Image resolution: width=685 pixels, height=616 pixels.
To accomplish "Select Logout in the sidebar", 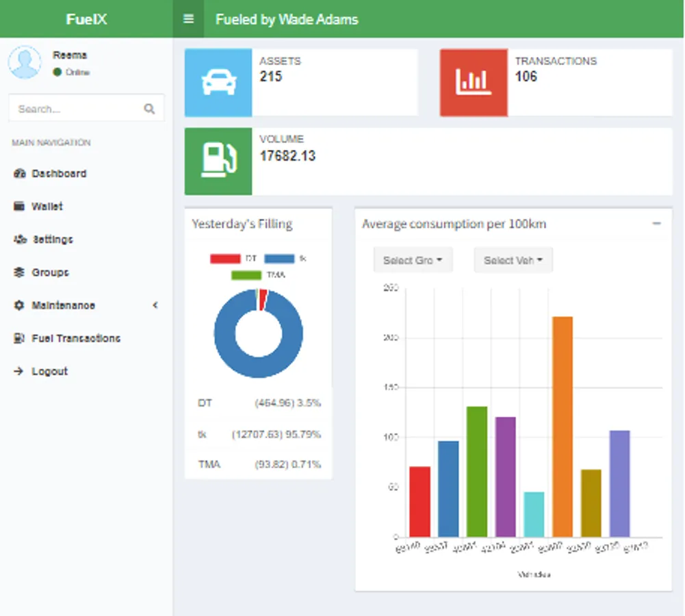I will tap(85, 372).
